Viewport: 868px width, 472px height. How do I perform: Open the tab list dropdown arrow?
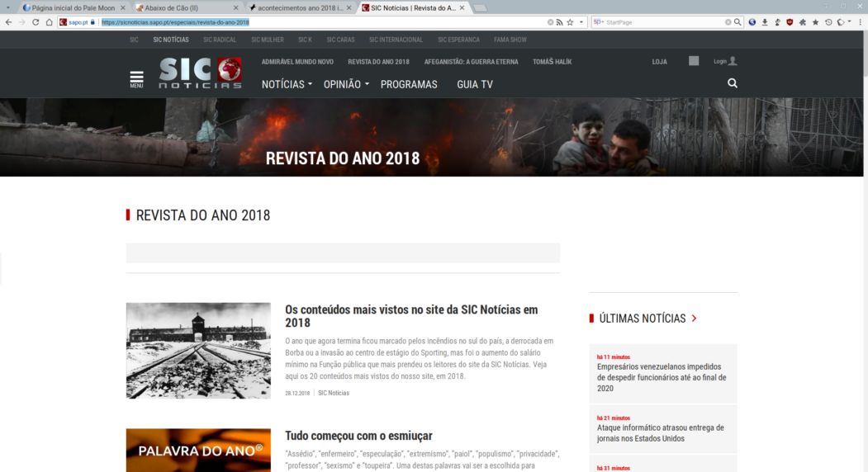[x=7, y=7]
